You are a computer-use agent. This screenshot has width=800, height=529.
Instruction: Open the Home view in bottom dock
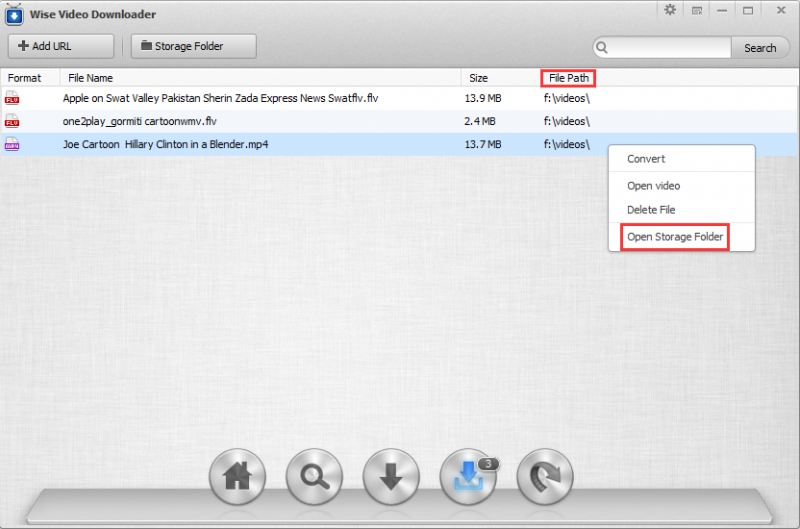click(x=237, y=476)
